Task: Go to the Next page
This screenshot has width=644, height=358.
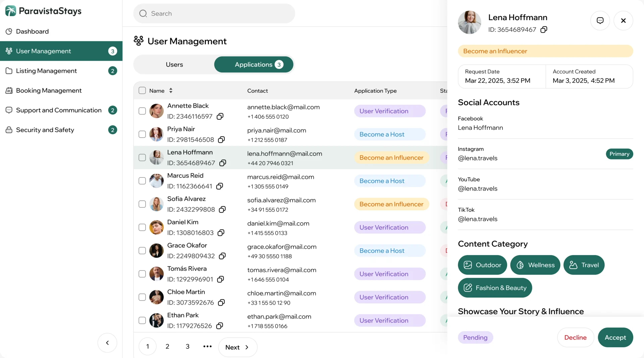Action: 237,347
